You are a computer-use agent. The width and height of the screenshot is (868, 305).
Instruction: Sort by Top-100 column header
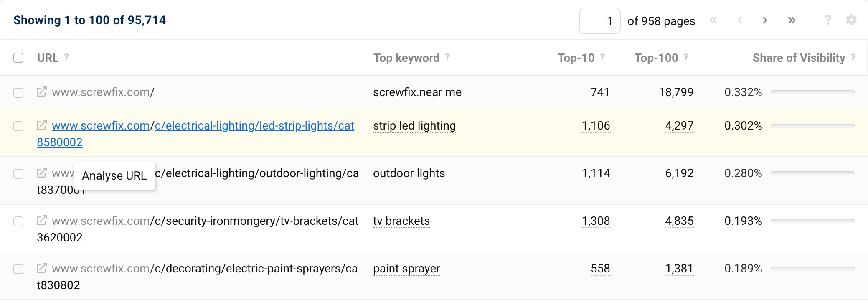click(656, 58)
